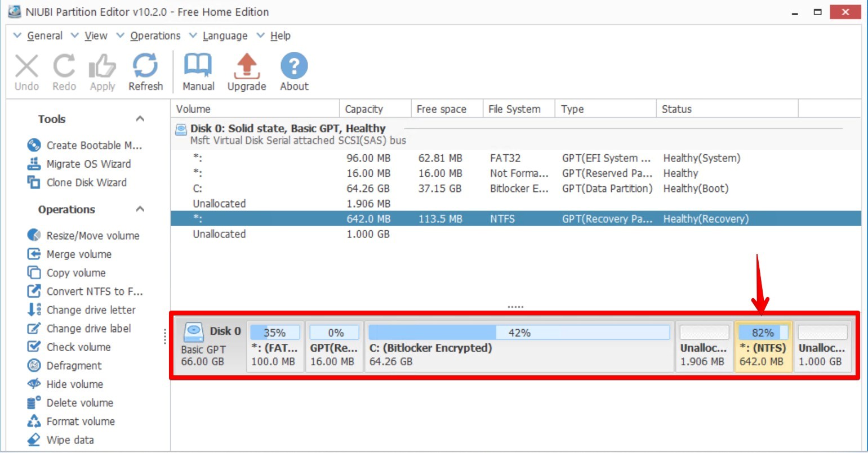The image size is (868, 453).
Task: Select Merge volume operation
Action: point(69,254)
